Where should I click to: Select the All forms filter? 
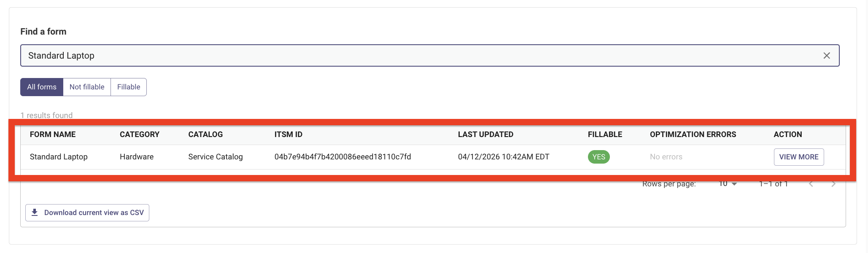(x=42, y=87)
